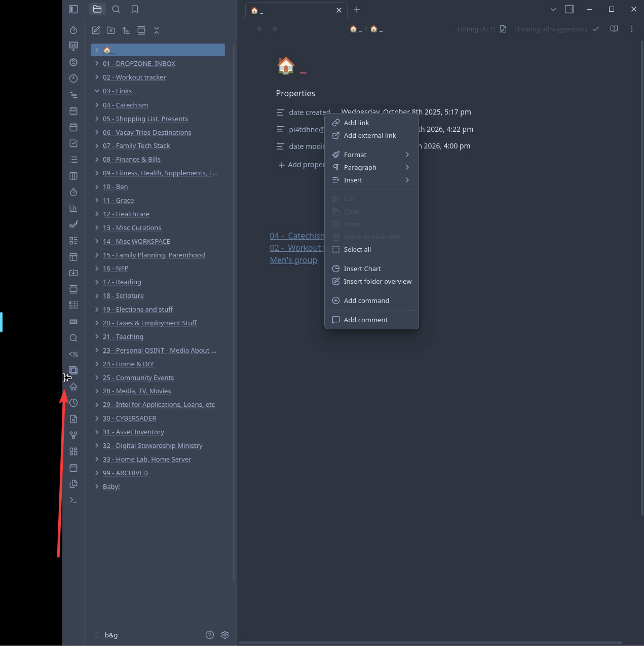Open the search tab in the sidebar
The width and height of the screenshot is (644, 646).
[x=116, y=9]
